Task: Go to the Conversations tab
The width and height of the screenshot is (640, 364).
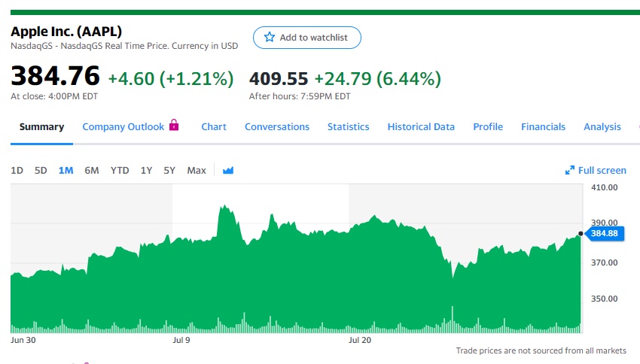Action: tap(277, 127)
